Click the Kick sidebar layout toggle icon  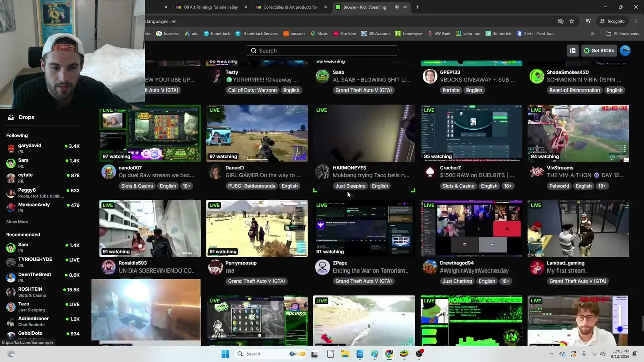point(573,51)
